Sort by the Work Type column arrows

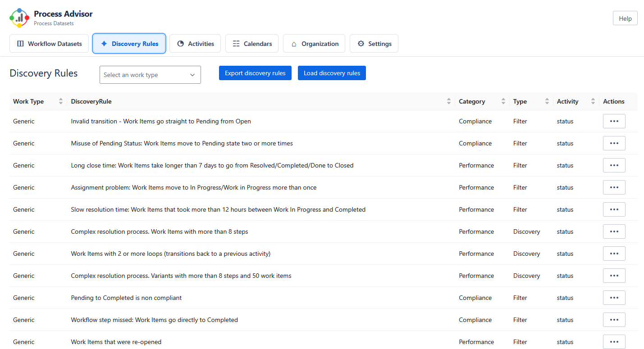pos(61,101)
